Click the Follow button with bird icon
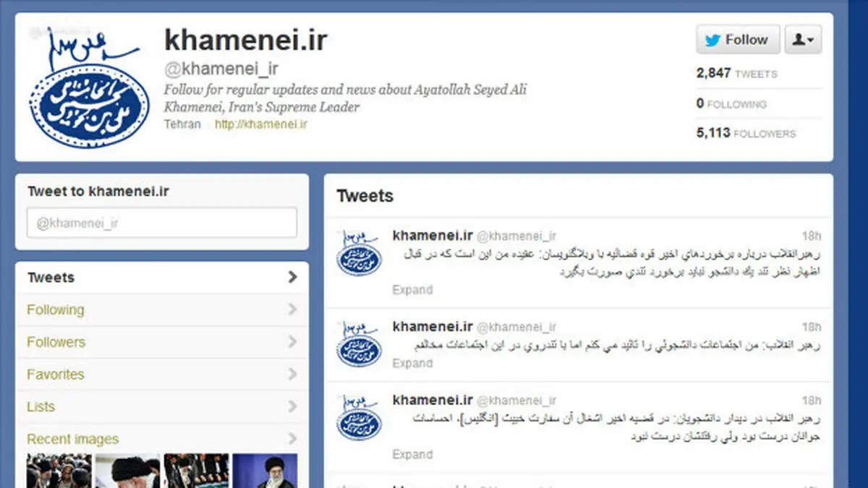The width and height of the screenshot is (868, 488). pyautogui.click(x=738, y=40)
